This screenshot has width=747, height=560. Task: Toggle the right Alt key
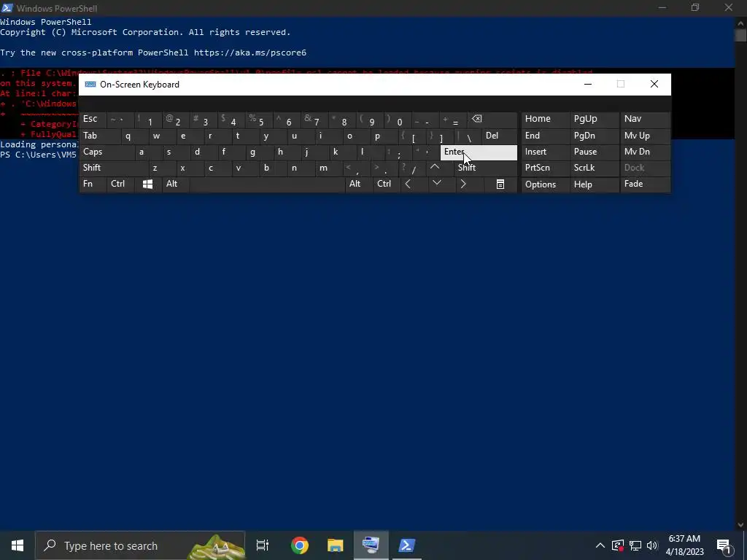[x=359, y=184]
